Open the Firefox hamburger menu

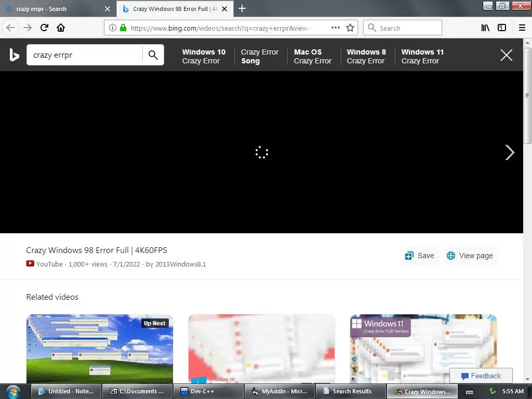522,28
